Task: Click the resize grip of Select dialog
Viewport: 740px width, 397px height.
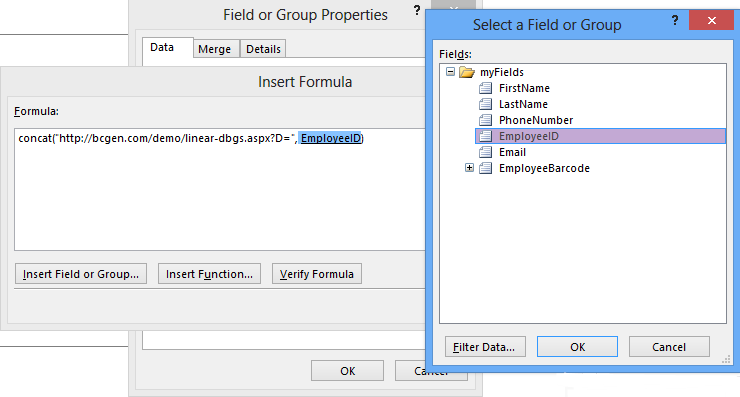Action: (726, 360)
